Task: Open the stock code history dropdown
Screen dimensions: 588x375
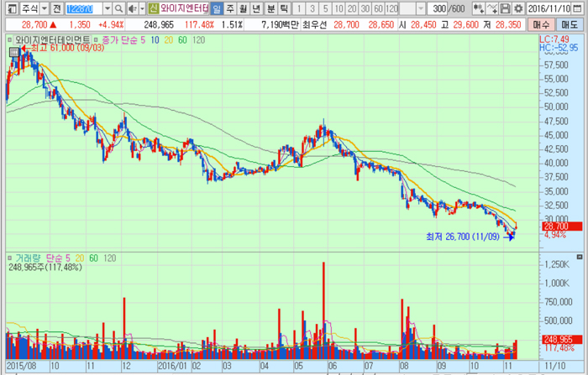Action: pyautogui.click(x=108, y=8)
